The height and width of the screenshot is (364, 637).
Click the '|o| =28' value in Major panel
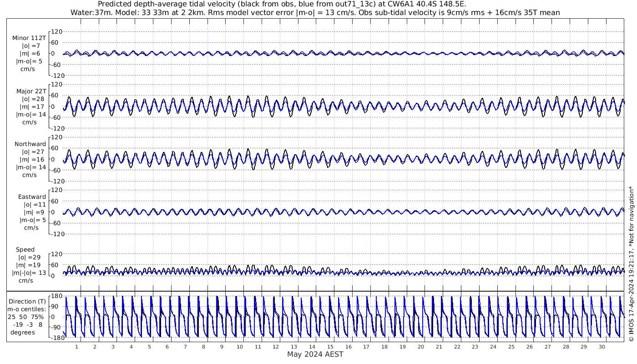pyautogui.click(x=34, y=99)
